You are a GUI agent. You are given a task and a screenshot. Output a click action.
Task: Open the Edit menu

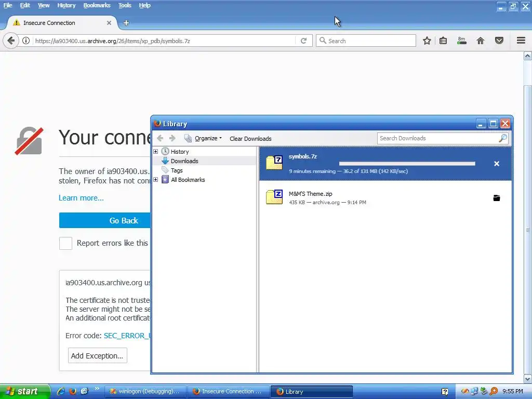[25, 5]
